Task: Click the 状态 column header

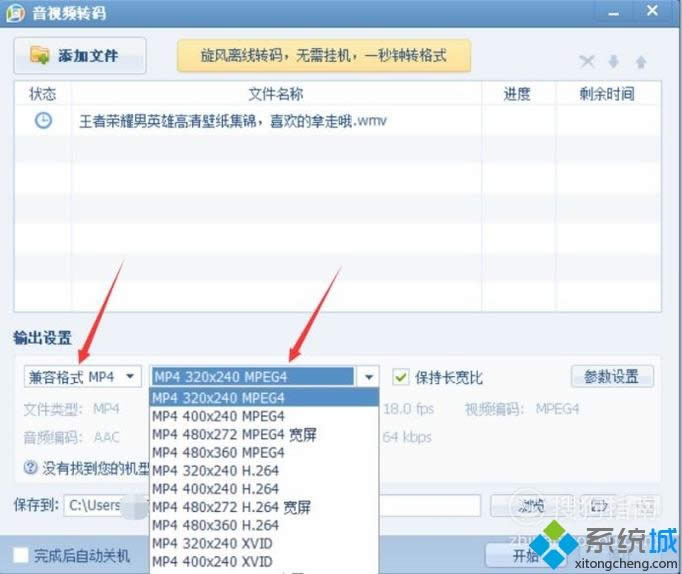Action: [43, 93]
